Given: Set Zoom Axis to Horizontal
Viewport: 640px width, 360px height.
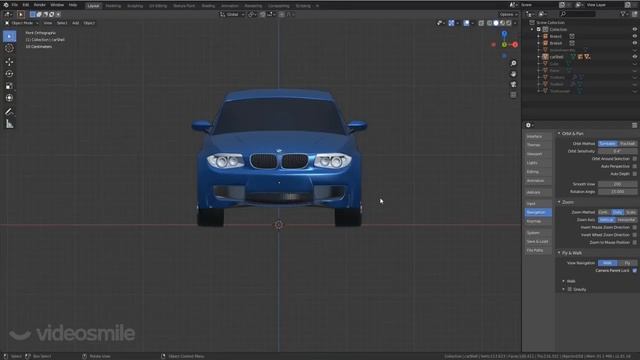Looking at the screenshot, I should [x=626, y=220].
